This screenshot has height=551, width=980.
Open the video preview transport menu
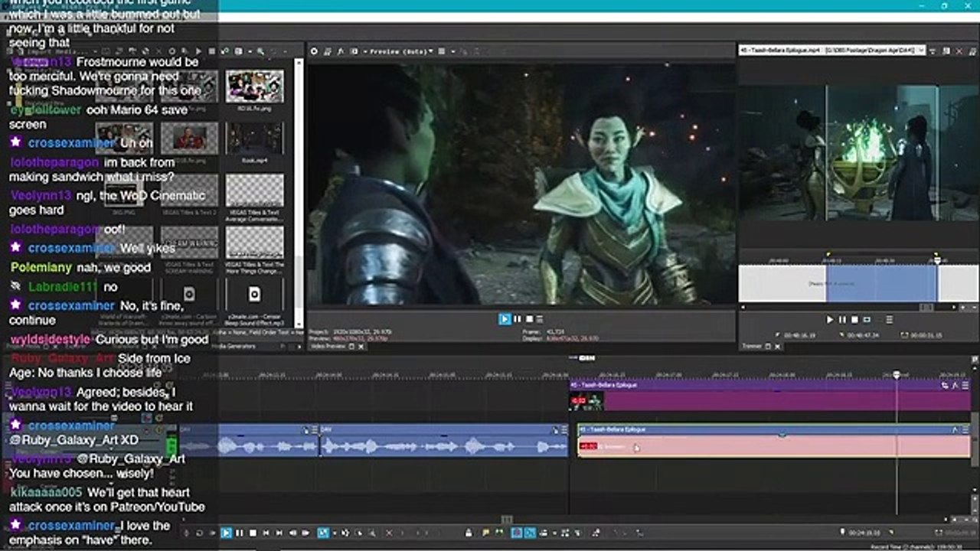coord(540,319)
